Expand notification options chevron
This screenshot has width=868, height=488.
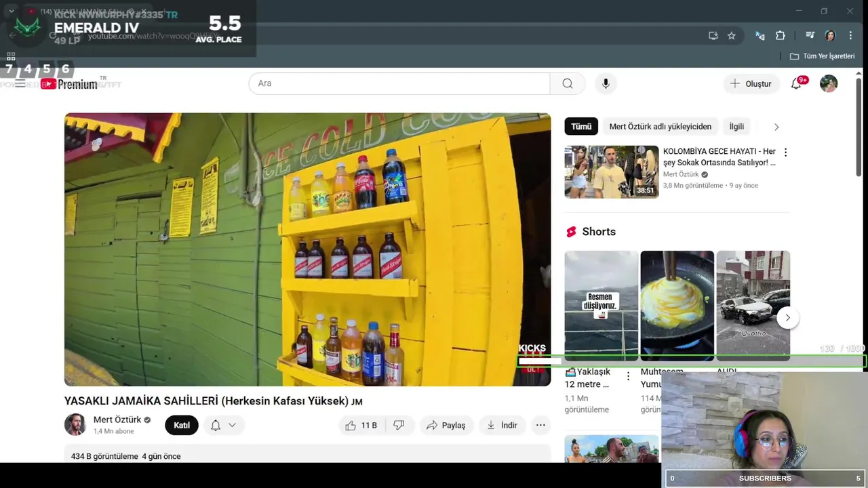(x=233, y=425)
